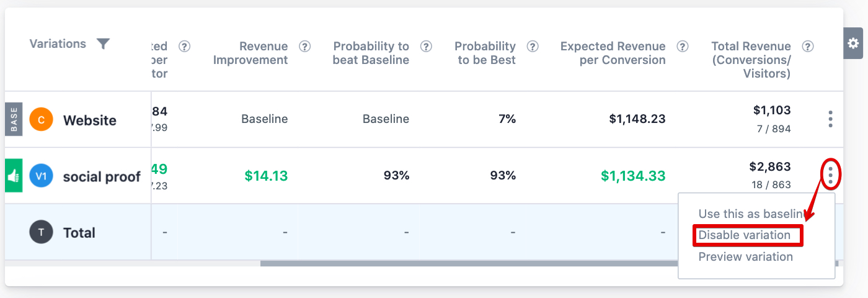Click the orange C Website avatar icon

pyautogui.click(x=41, y=120)
